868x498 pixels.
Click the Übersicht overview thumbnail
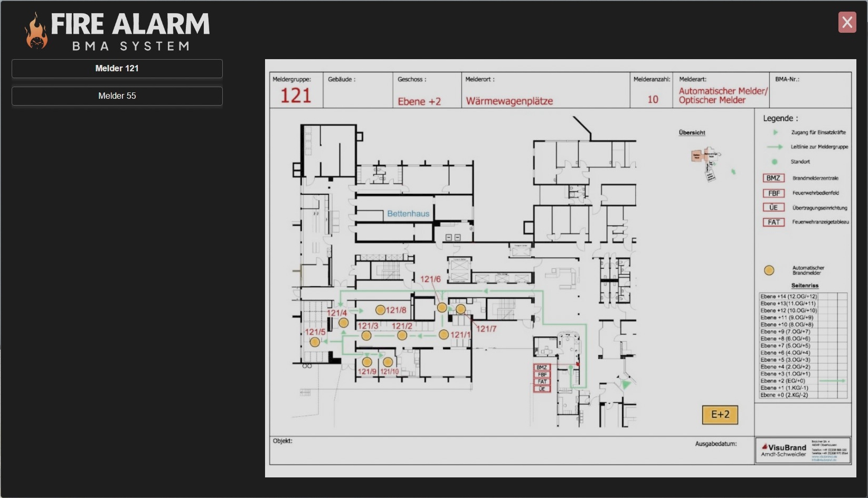(706, 160)
